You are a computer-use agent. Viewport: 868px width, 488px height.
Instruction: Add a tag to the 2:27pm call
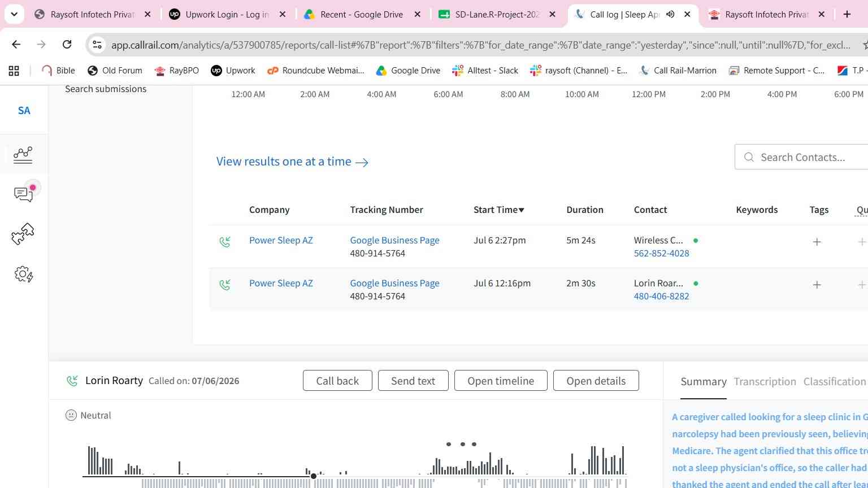click(x=817, y=242)
